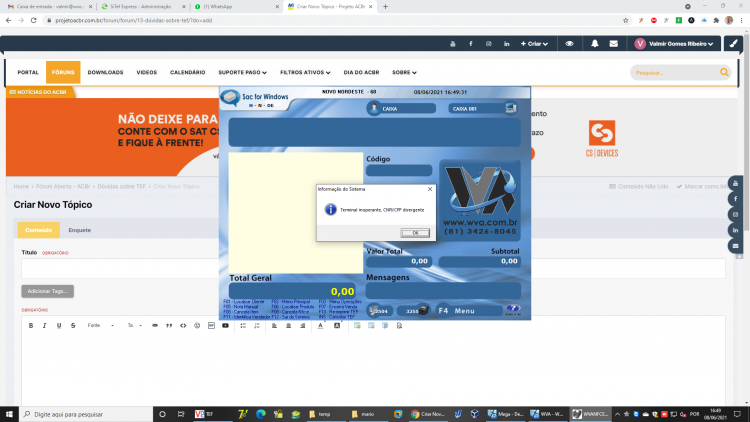
Task: Click the Pesquisar search field
Action: point(673,73)
